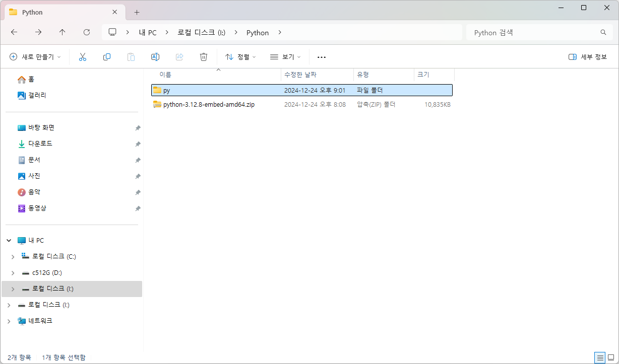The image size is (619, 364).
Task: Expand the highlighted 로컬 디스크 (I:) node
Action: (x=13, y=289)
